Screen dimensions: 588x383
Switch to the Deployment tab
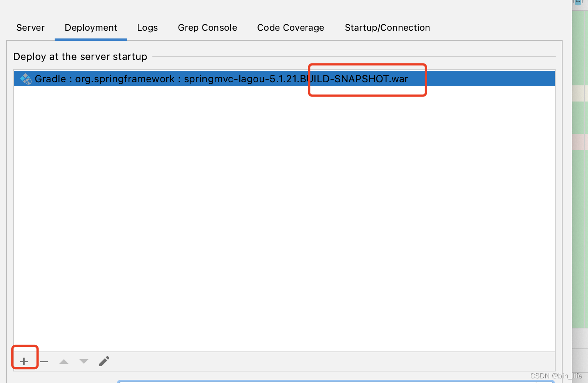click(x=91, y=28)
